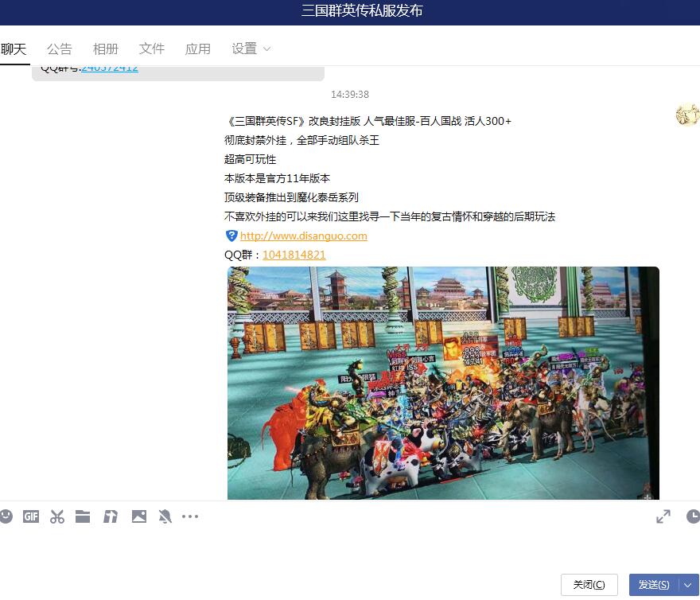The width and height of the screenshot is (700, 600).
Task: Click the partially hidden QQ group number link
Action: [110, 68]
